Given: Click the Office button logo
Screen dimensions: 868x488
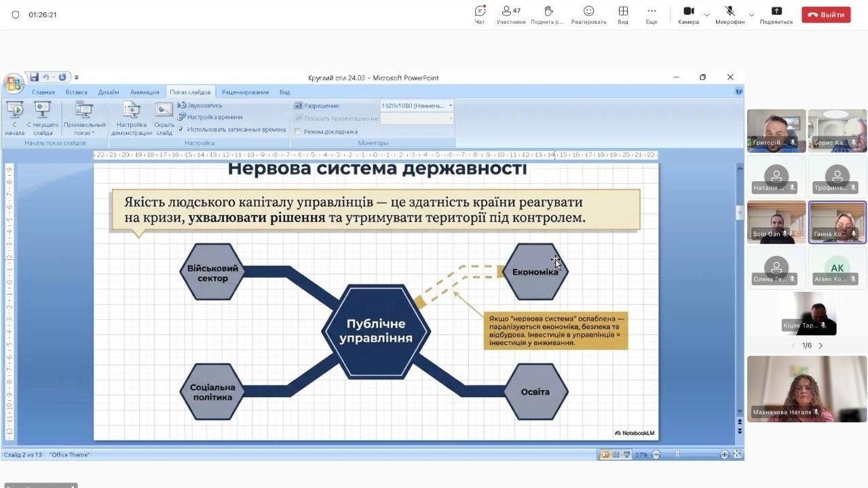Looking at the screenshot, I should [13, 84].
